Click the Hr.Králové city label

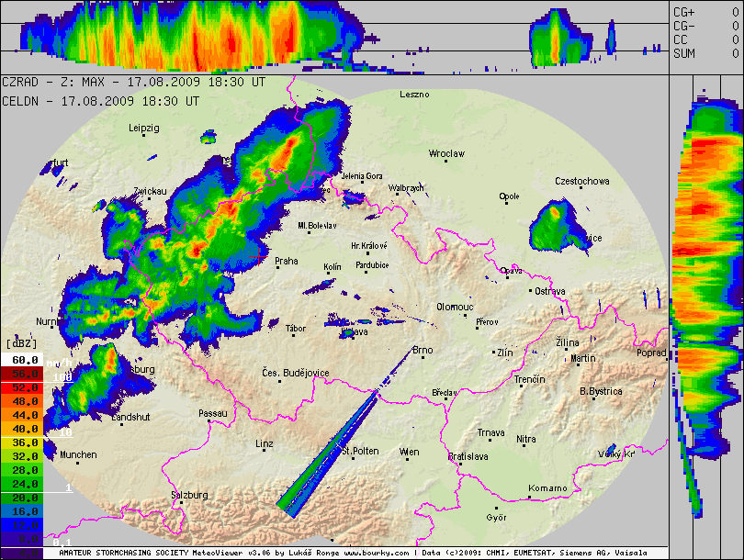[x=369, y=246]
